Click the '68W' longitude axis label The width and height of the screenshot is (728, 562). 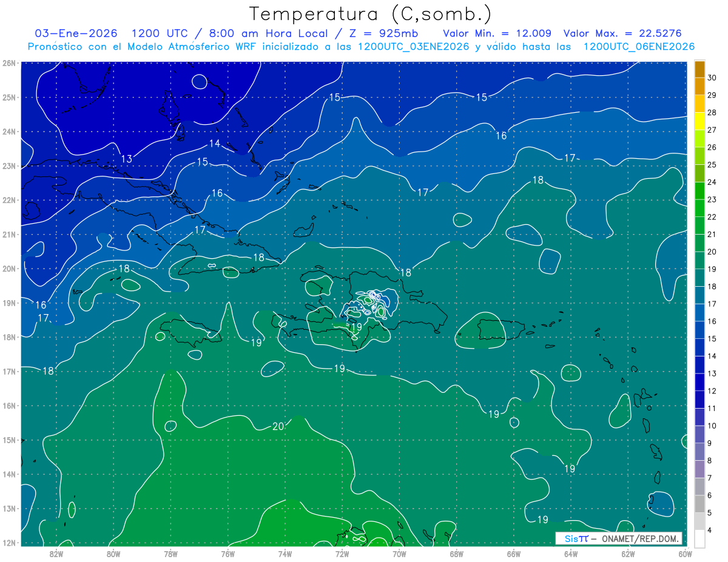tap(456, 554)
